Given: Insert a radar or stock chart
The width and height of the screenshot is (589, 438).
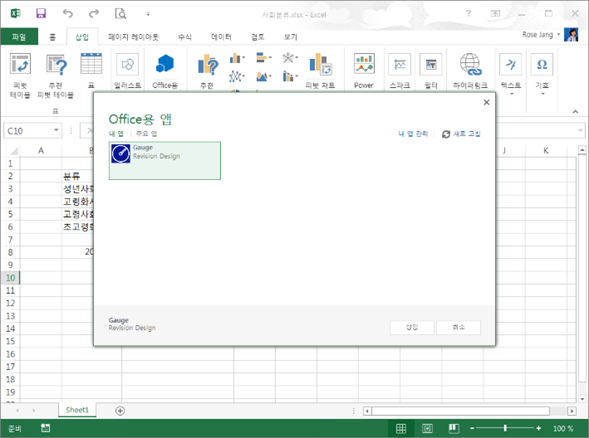Looking at the screenshot, I should tap(290, 58).
